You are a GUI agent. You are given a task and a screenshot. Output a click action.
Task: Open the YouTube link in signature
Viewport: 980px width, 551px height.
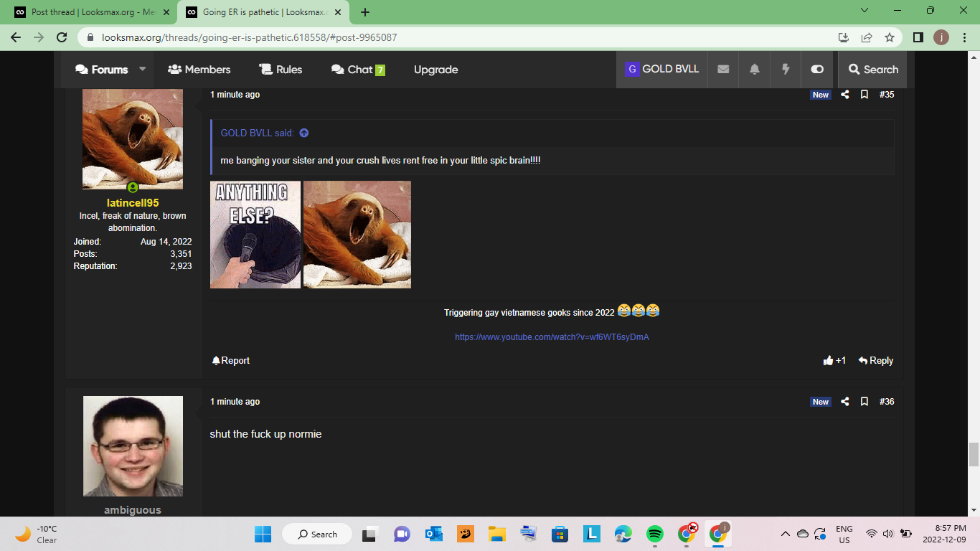coord(552,337)
